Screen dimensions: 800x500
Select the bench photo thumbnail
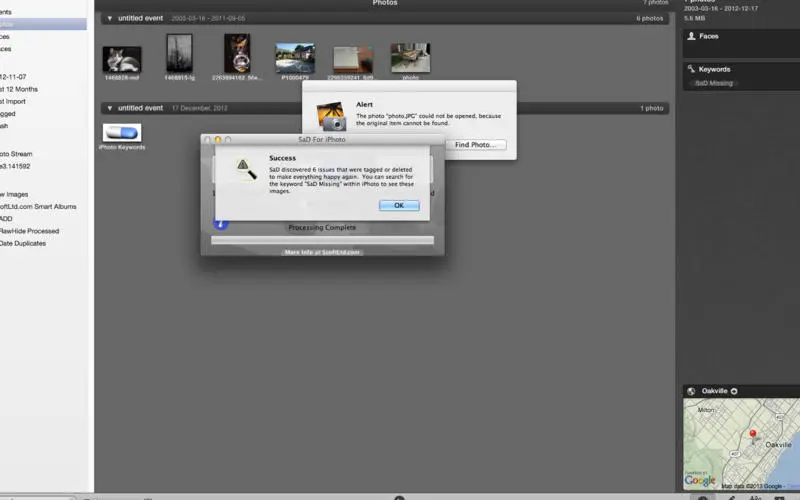click(x=410, y=58)
